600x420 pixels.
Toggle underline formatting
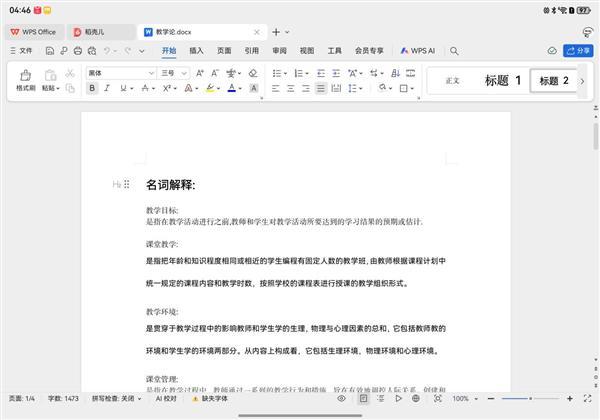(x=123, y=88)
